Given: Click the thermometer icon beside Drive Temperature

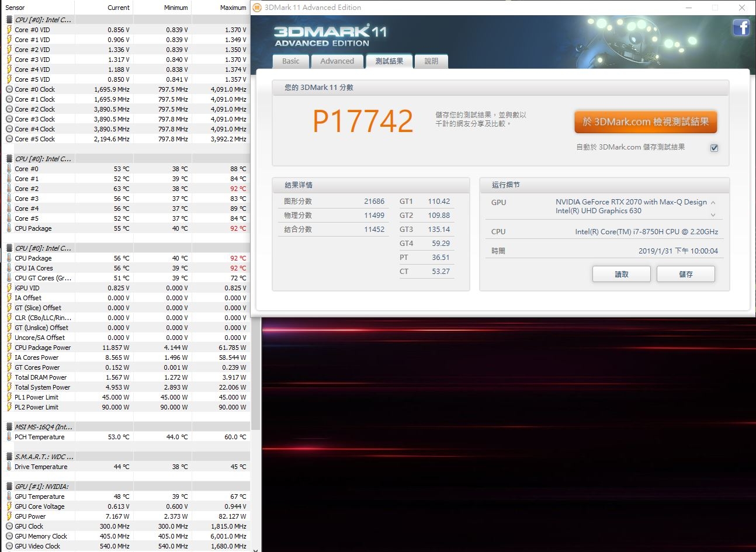Looking at the screenshot, I should coord(9,467).
